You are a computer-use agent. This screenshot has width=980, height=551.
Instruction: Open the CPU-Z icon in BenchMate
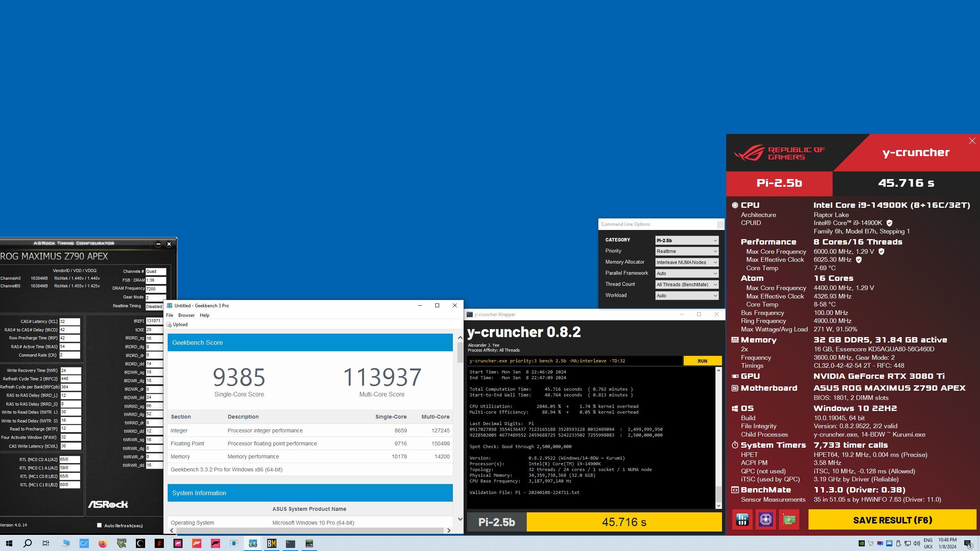766,519
